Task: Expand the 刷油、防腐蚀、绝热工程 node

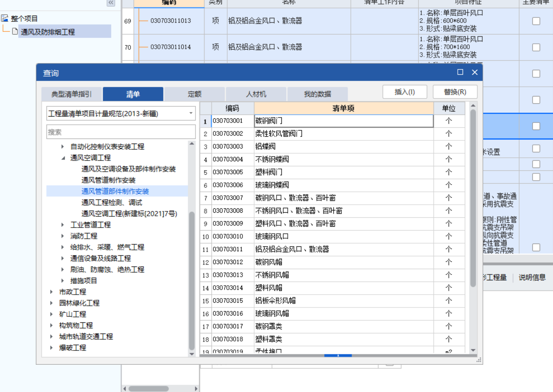Action: coord(63,270)
